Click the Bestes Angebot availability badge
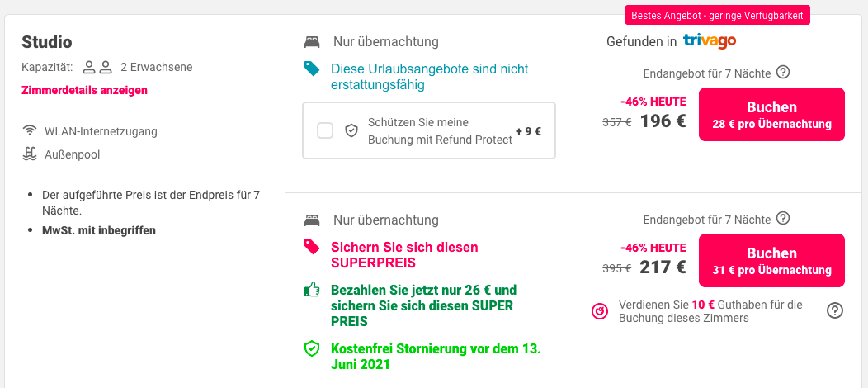The image size is (868, 388). 718,15
